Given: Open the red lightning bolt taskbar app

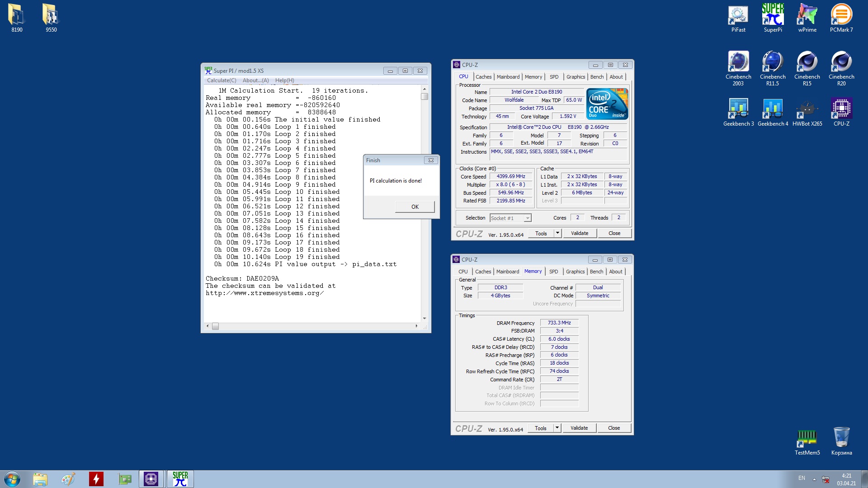Looking at the screenshot, I should click(x=96, y=479).
